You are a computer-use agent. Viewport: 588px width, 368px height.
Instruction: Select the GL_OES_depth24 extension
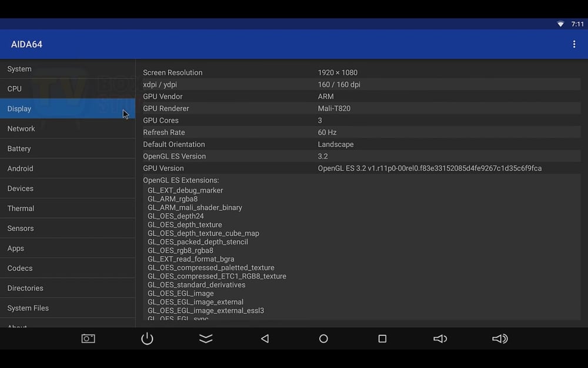(x=175, y=216)
